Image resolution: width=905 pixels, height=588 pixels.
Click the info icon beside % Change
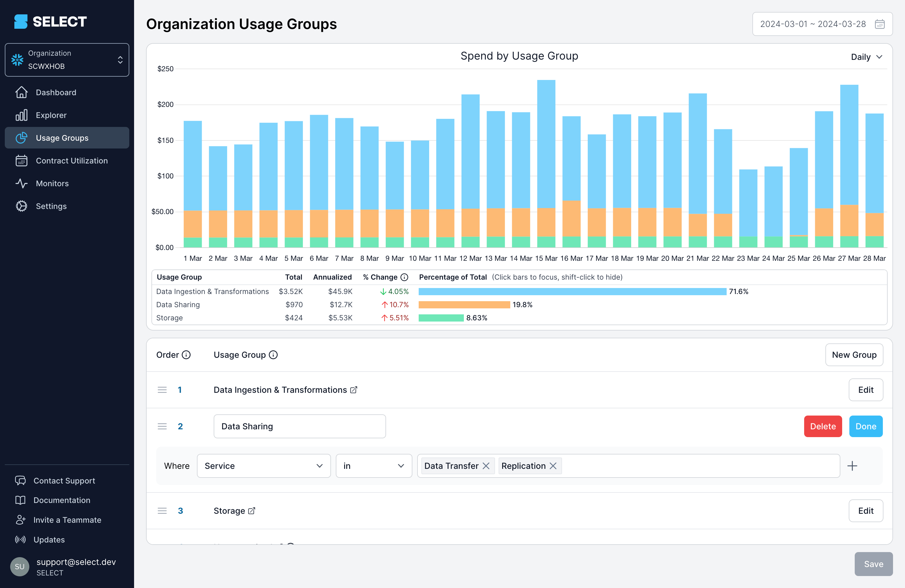point(404,277)
